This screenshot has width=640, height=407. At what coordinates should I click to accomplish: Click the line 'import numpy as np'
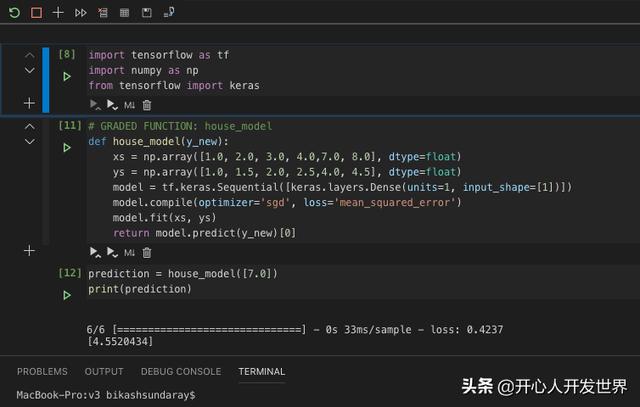point(144,71)
